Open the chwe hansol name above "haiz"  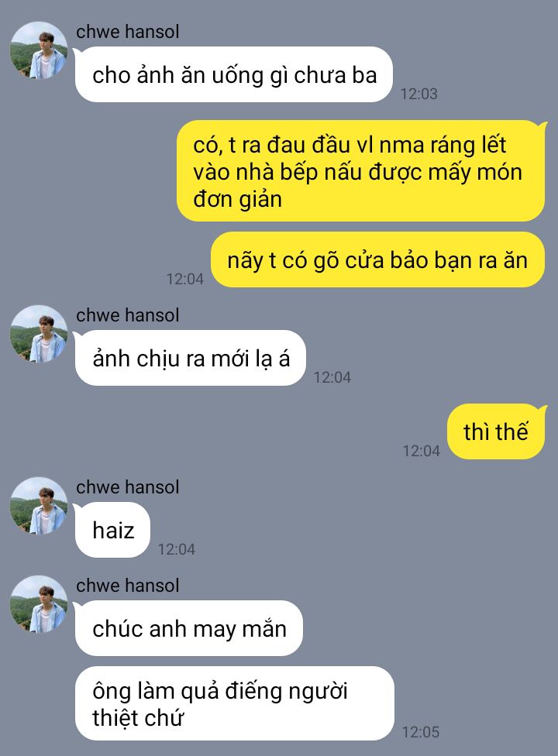pyautogui.click(x=127, y=487)
